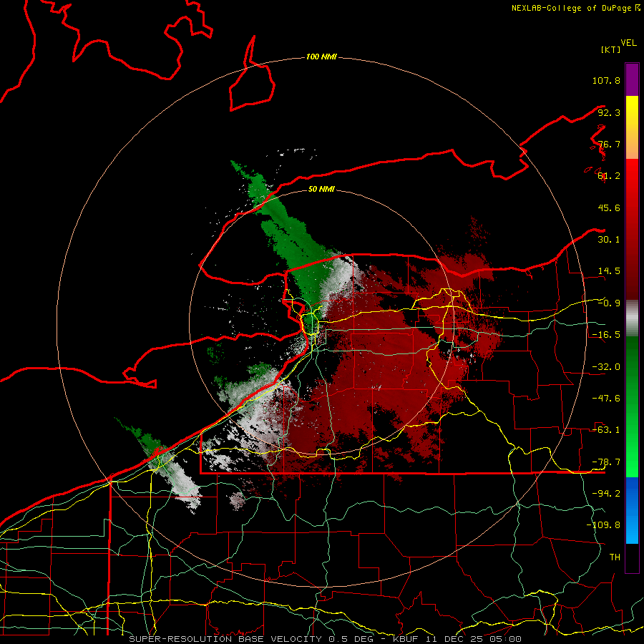Click the -78.7 legend value
This screenshot has width=644, height=644.
(x=606, y=462)
